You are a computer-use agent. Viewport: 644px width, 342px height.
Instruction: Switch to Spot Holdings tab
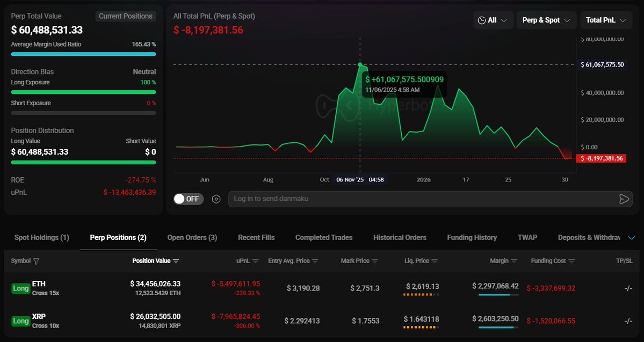tap(41, 237)
